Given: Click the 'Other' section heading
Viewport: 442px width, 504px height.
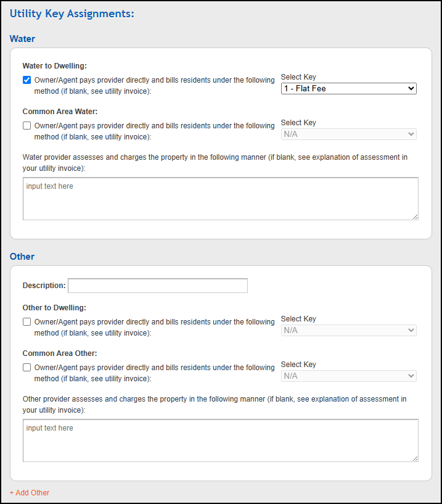Looking at the screenshot, I should [22, 257].
